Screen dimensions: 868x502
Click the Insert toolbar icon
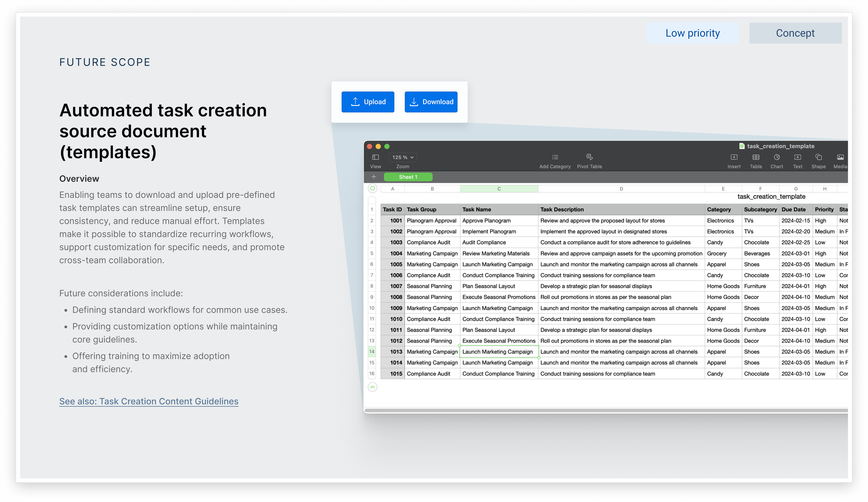pyautogui.click(x=734, y=157)
